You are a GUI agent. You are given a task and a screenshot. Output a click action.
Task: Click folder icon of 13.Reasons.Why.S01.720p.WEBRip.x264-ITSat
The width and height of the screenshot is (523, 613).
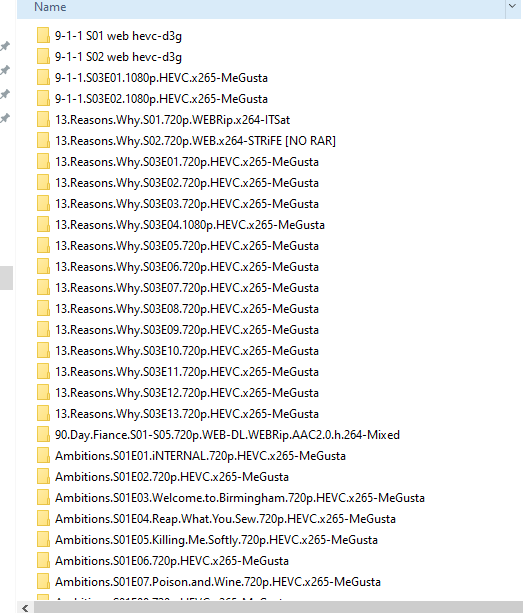point(43,119)
